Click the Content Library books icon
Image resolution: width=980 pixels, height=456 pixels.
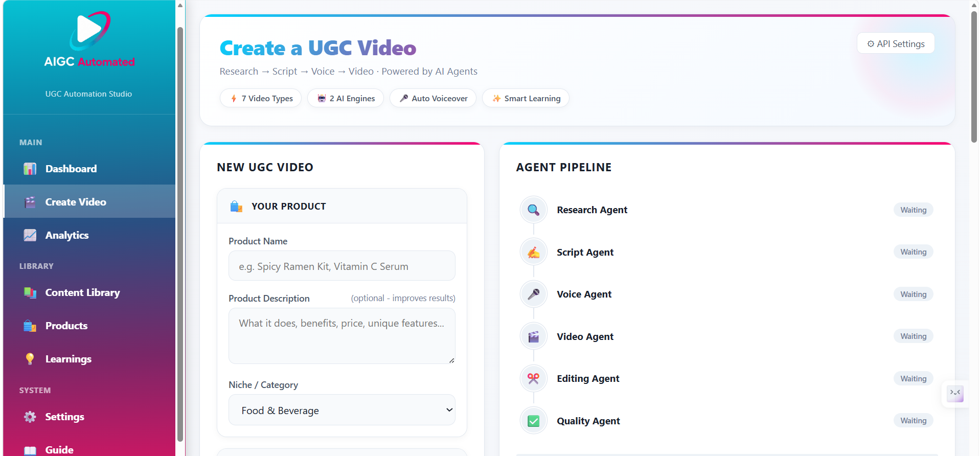click(x=30, y=292)
